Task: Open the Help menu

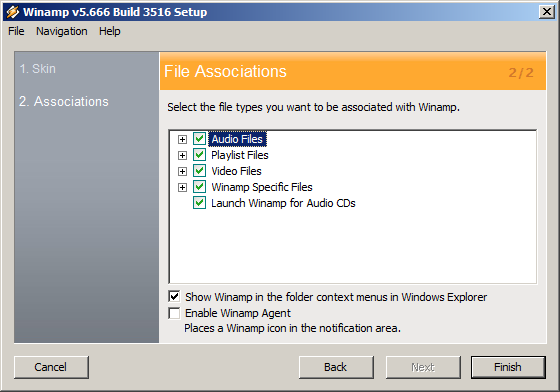Action: point(110,31)
